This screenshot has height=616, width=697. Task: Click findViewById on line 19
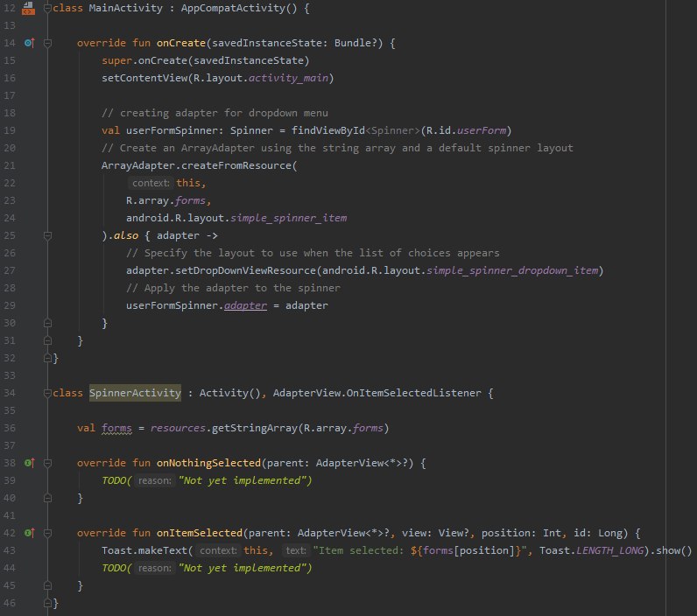(x=328, y=130)
